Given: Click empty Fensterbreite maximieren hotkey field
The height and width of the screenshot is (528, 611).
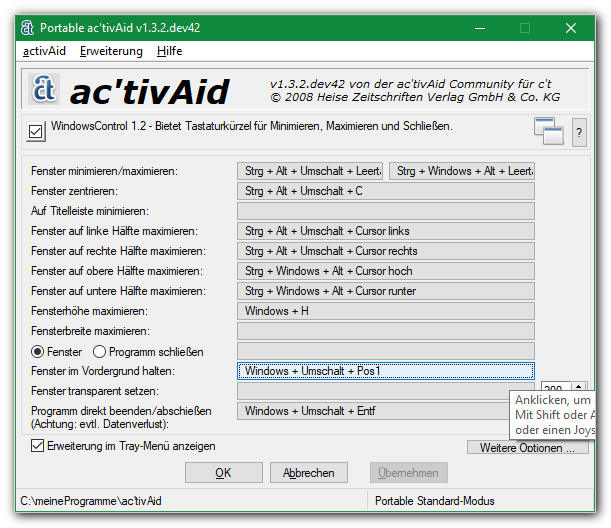Looking at the screenshot, I should click(x=386, y=331).
